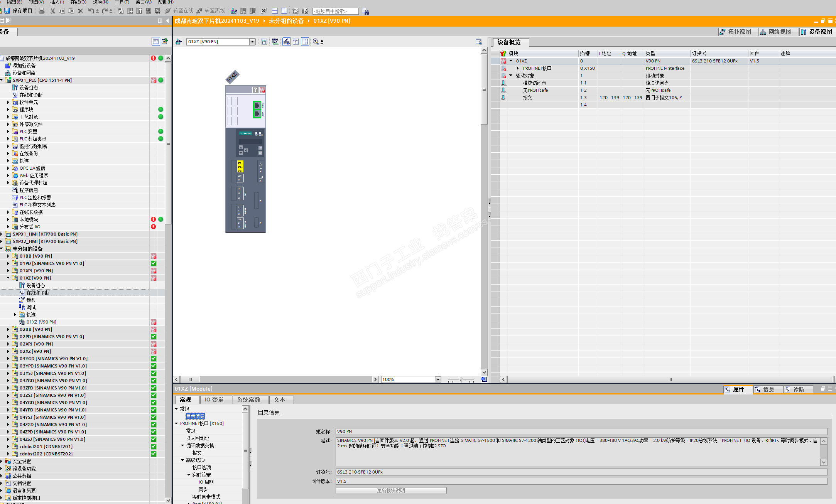
Task: Adjust the zoom slider below device view
Action: point(461,380)
